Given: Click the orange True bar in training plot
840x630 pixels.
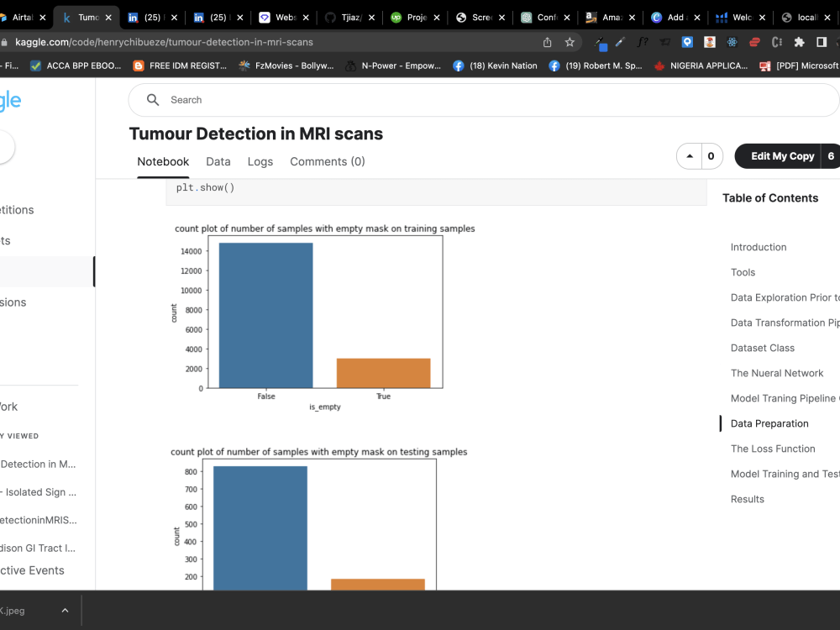Looking at the screenshot, I should tap(383, 373).
